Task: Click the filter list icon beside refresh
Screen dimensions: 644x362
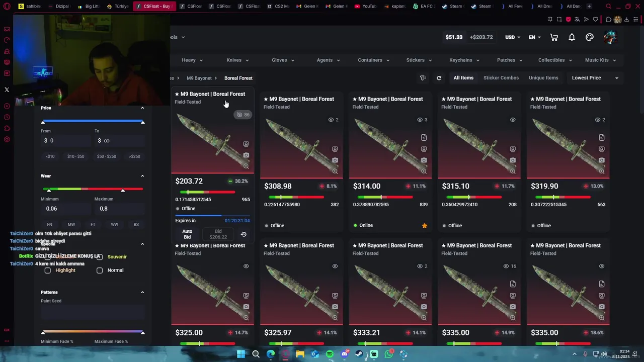Action: 423,78
